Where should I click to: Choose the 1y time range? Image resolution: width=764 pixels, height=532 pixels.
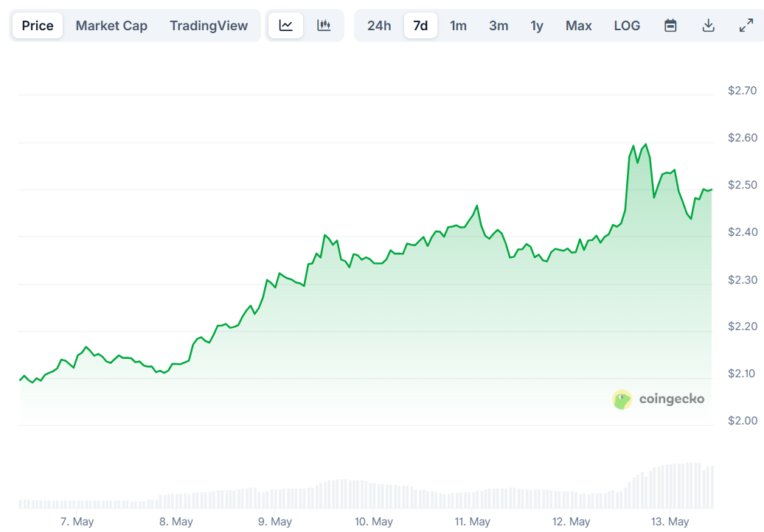pos(536,25)
